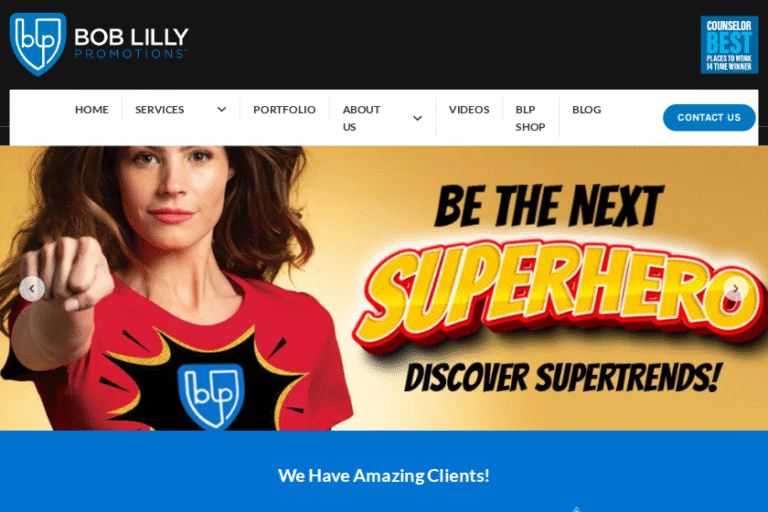Visit the BLP Shop link
768x512 pixels.
(530, 118)
